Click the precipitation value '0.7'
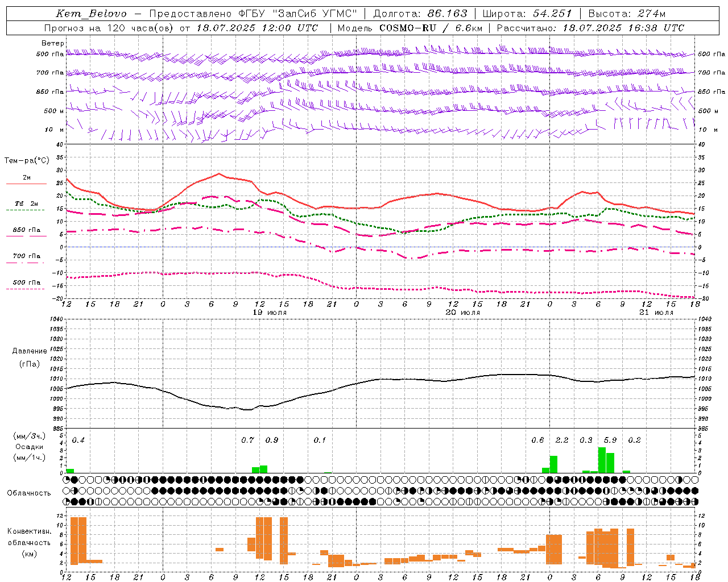728x582 pixels. (x=247, y=440)
